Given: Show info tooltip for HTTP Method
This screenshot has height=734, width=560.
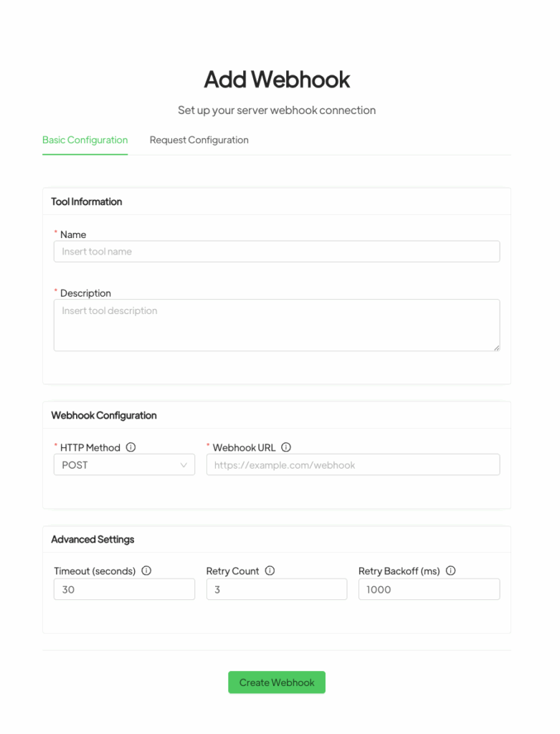Looking at the screenshot, I should [x=130, y=447].
